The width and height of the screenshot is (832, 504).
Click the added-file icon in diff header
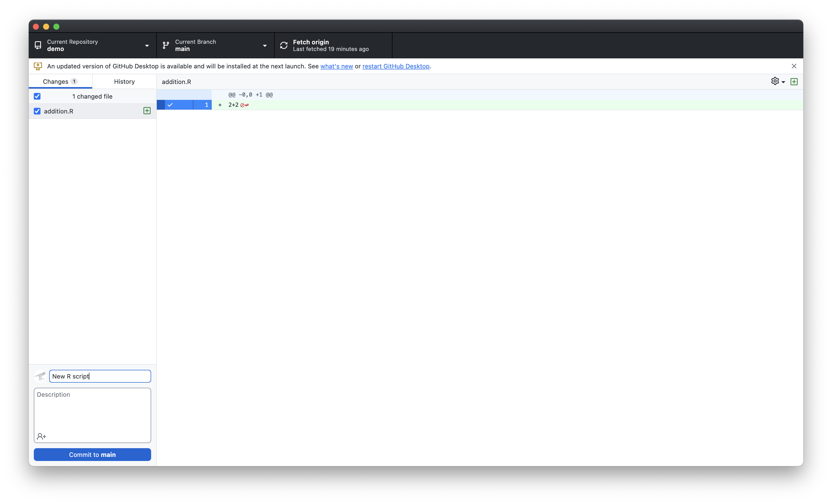(x=794, y=82)
